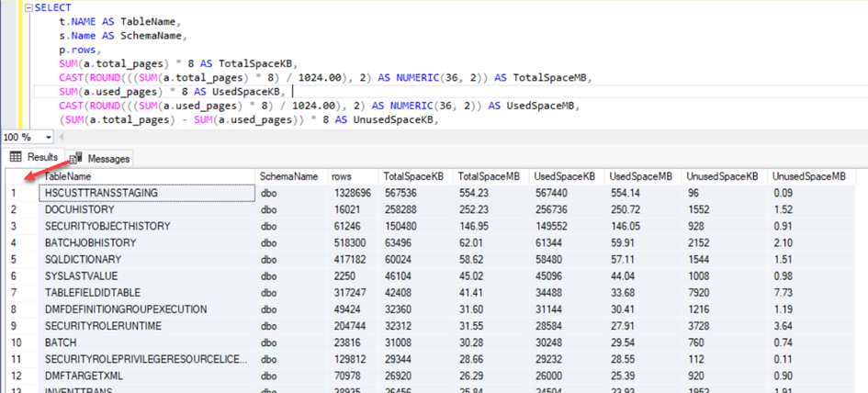
Task: Click the TotalSpaceKB column header
Action: [413, 175]
